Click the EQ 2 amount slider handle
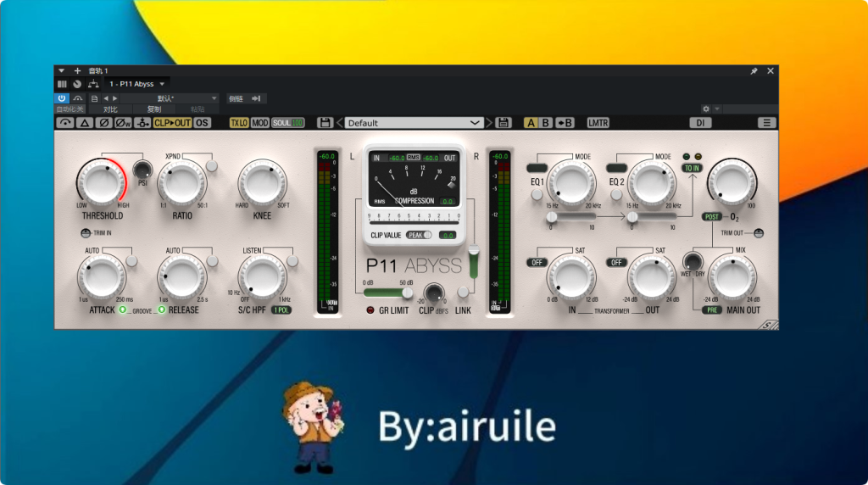This screenshot has width=868, height=485. coord(632,217)
